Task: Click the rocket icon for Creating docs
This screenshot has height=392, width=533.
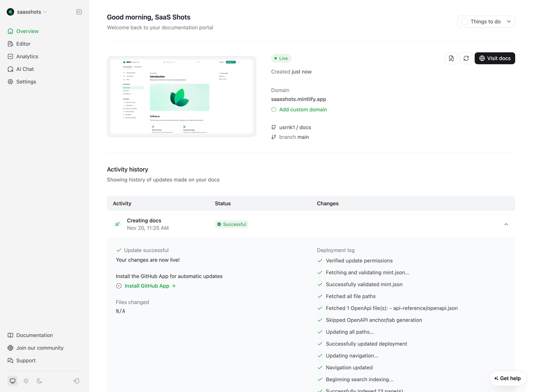Action: 117,224
